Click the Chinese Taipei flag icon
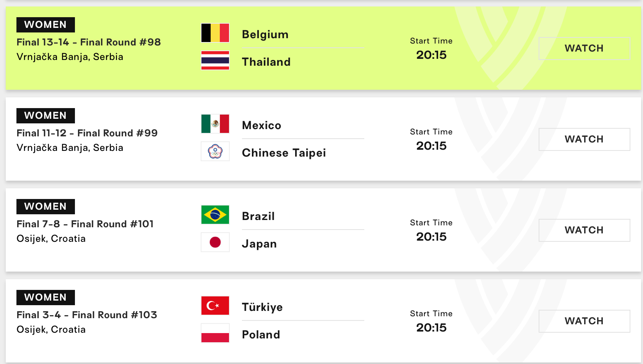 [x=215, y=151]
